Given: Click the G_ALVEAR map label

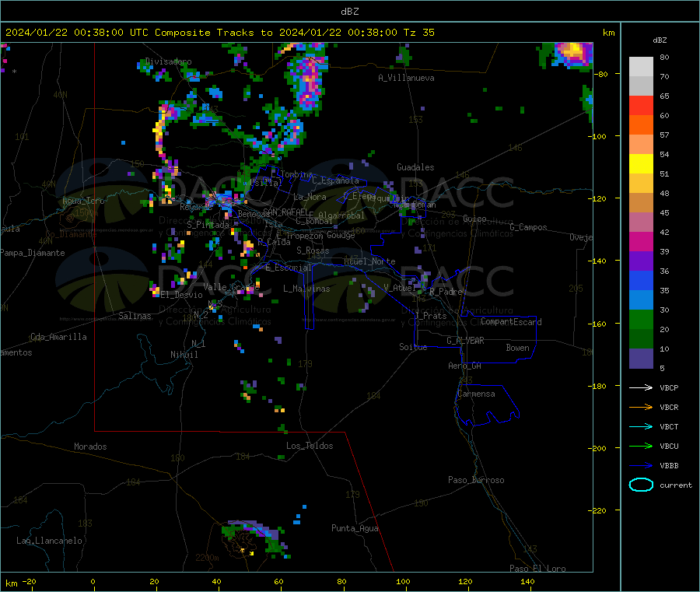Looking at the screenshot, I should pos(465,341).
